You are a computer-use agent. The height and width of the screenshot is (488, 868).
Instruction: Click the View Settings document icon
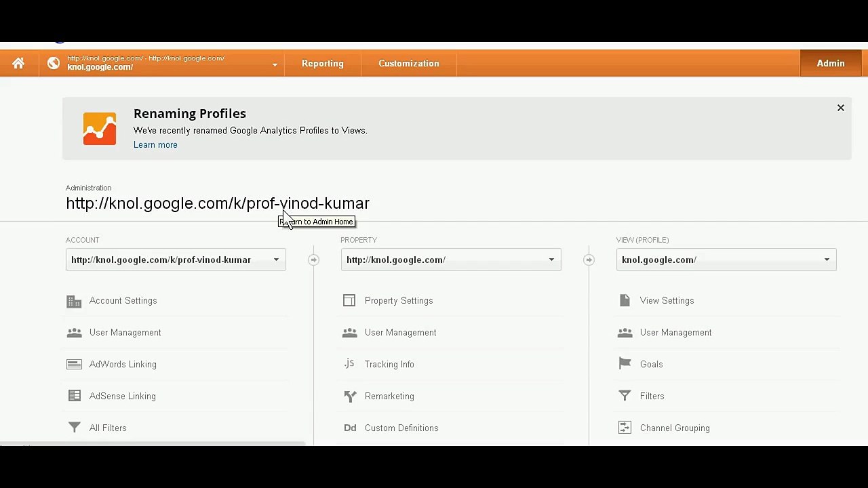click(x=625, y=300)
